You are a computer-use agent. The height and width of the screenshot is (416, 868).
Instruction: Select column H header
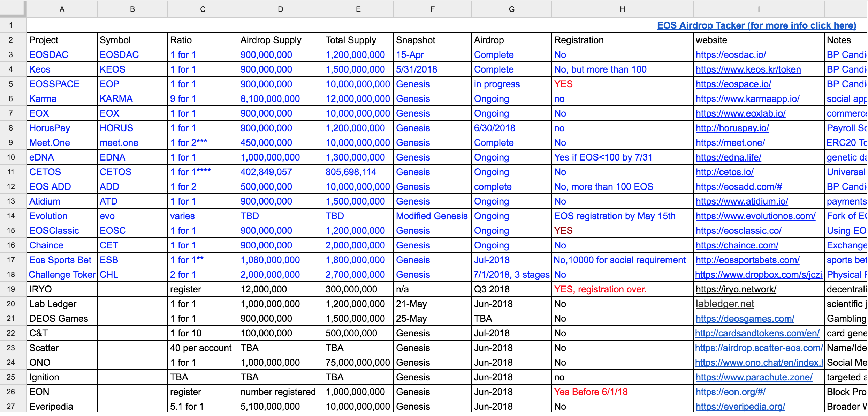click(623, 9)
